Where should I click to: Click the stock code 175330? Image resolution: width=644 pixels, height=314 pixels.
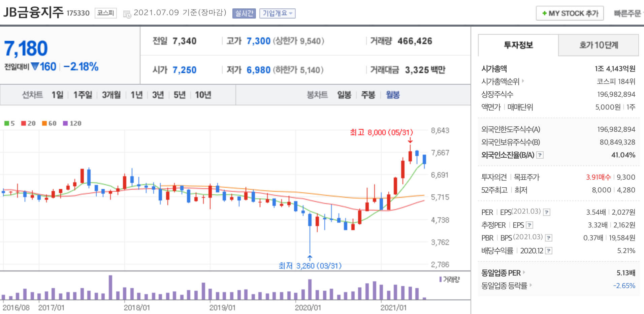(78, 13)
